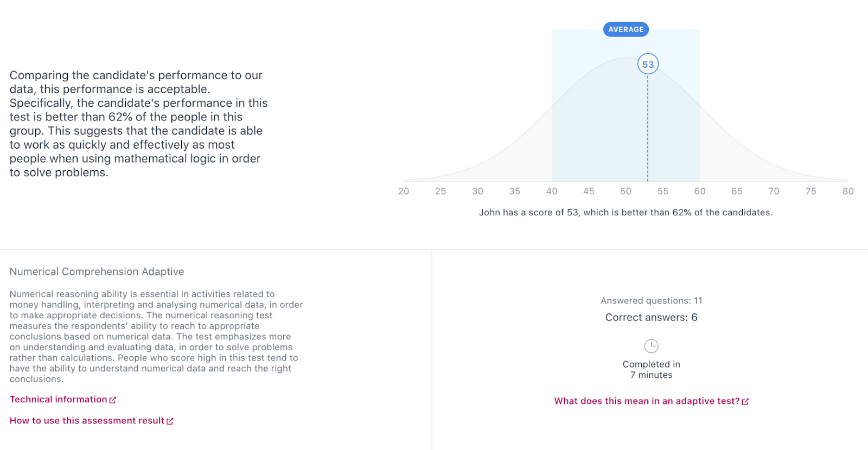Click the external link icon after assessment result
The width and height of the screenshot is (868, 450).
pos(170,421)
